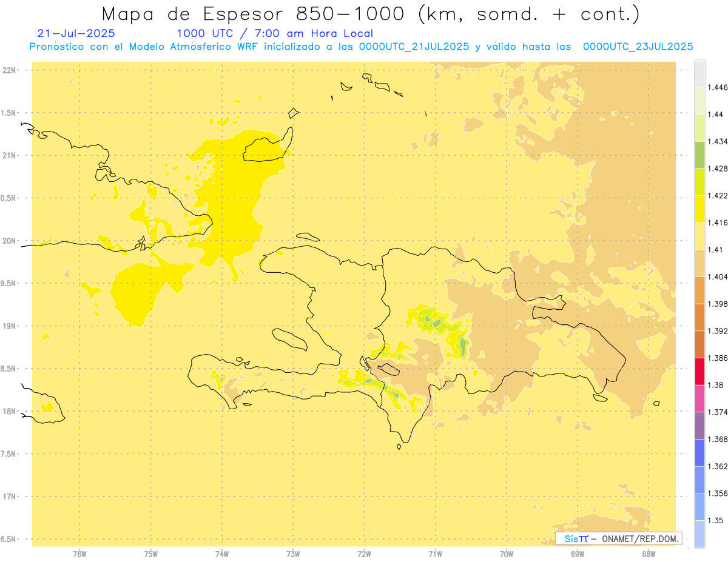Click the colorbar value "1.392"
The image size is (728, 562).
[718, 331]
